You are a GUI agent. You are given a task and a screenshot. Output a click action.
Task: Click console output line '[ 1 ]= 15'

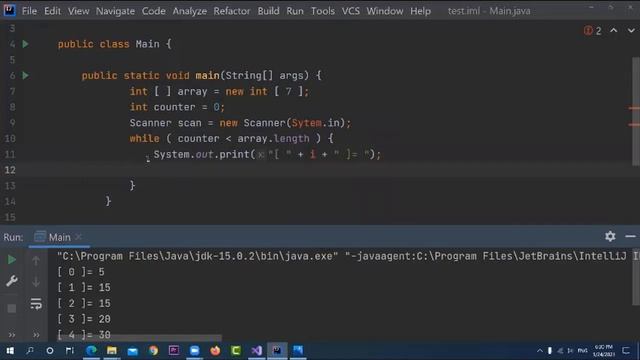[x=84, y=287]
